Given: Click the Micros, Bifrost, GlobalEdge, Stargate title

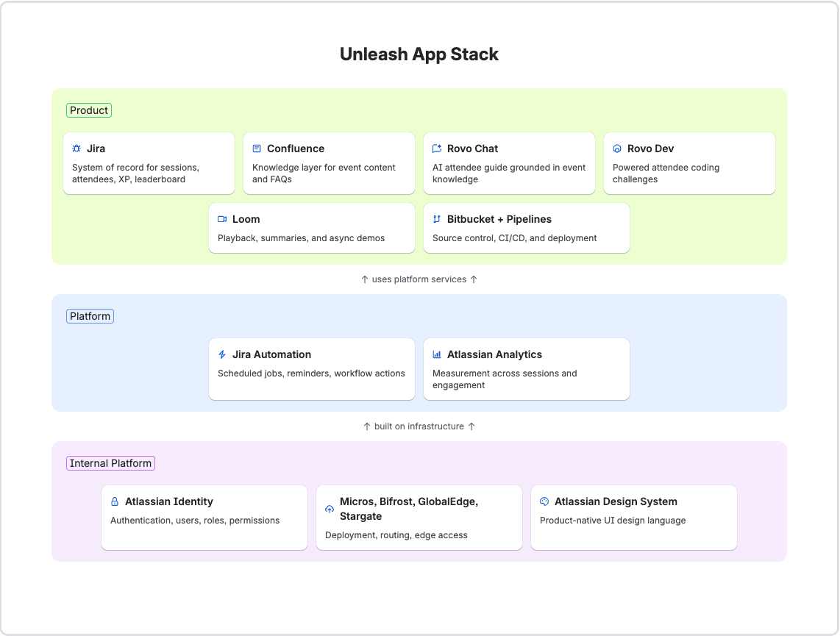Looking at the screenshot, I should (409, 509).
